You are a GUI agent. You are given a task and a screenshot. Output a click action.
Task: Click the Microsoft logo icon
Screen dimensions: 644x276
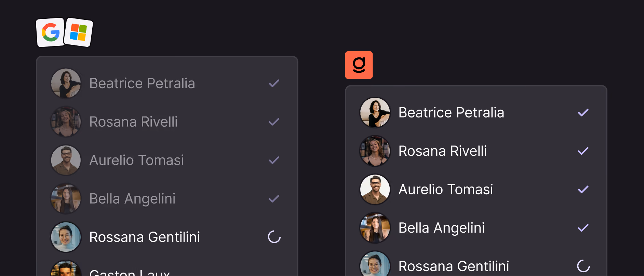[78, 32]
